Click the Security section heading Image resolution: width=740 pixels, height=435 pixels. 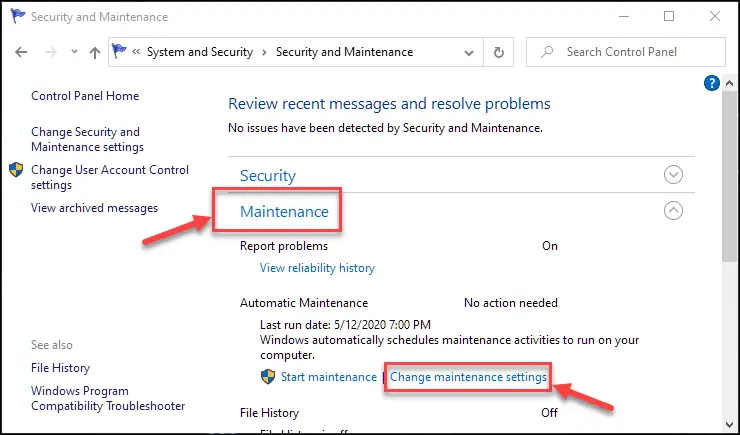[x=268, y=176]
